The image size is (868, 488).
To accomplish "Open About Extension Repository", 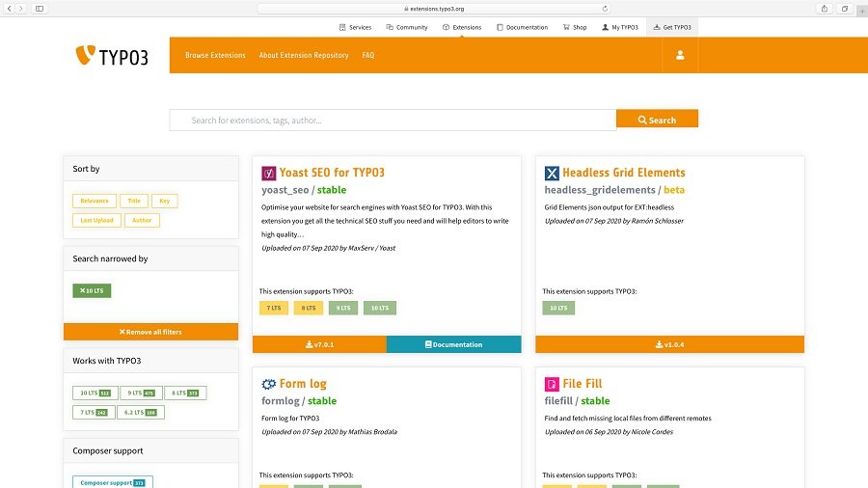I will point(304,55).
